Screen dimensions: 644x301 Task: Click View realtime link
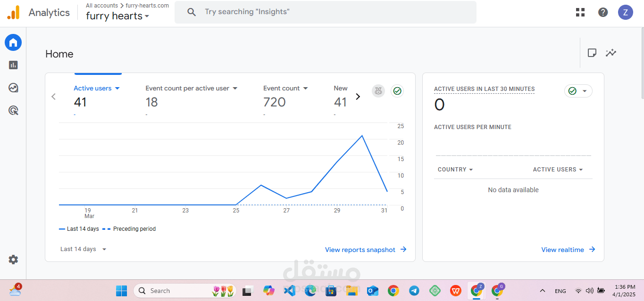[568, 250]
